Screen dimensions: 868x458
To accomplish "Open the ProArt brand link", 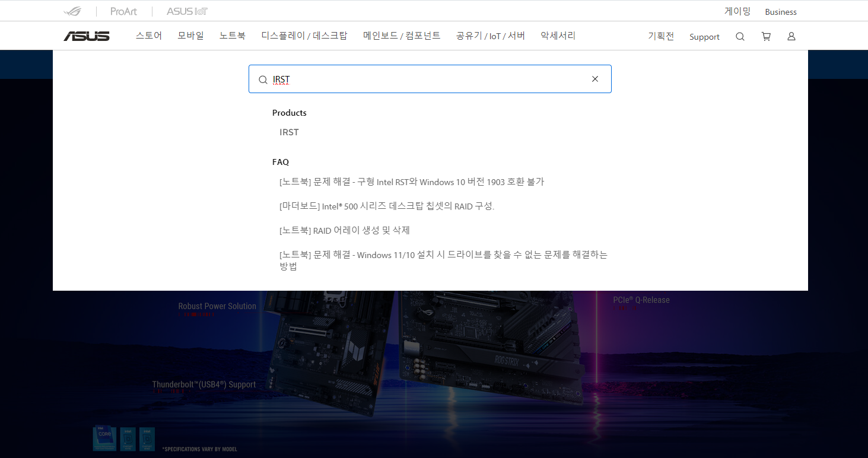I will coord(124,11).
